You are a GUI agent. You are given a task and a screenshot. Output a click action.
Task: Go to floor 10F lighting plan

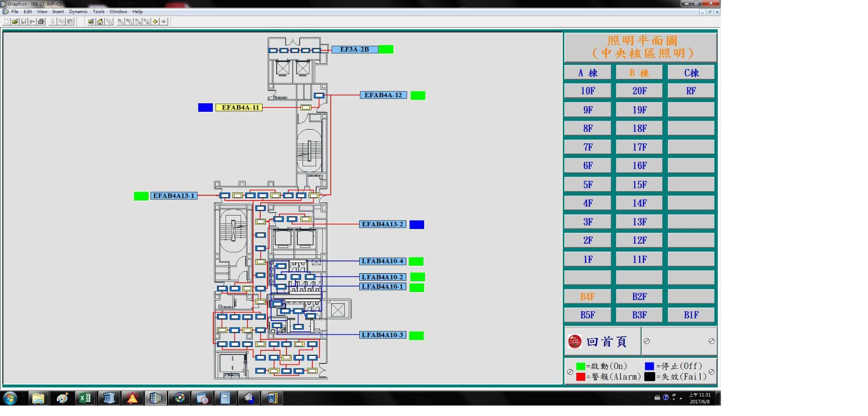[x=588, y=91]
